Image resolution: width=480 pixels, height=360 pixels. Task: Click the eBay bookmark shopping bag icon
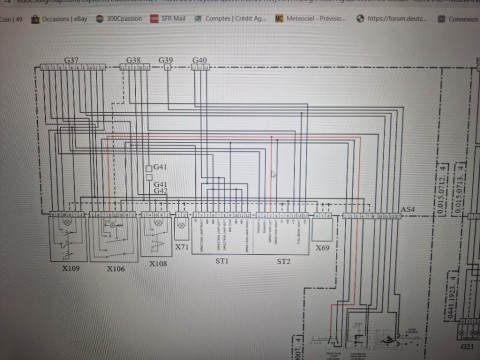35,19
